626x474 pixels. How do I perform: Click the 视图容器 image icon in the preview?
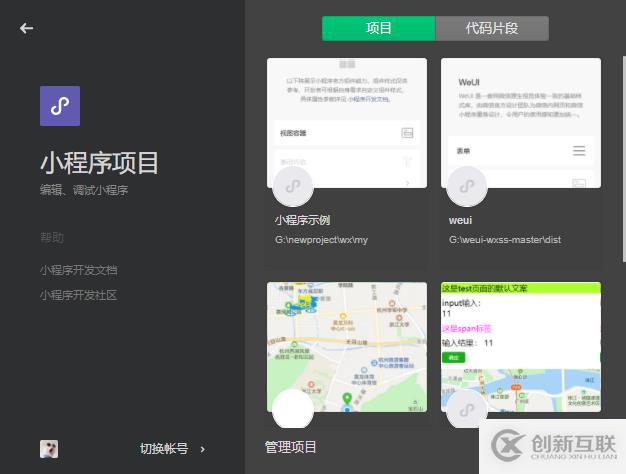click(407, 133)
